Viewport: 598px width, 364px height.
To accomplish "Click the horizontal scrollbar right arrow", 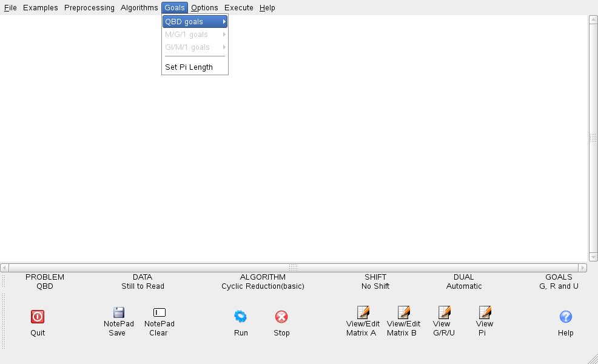I will [x=583, y=268].
